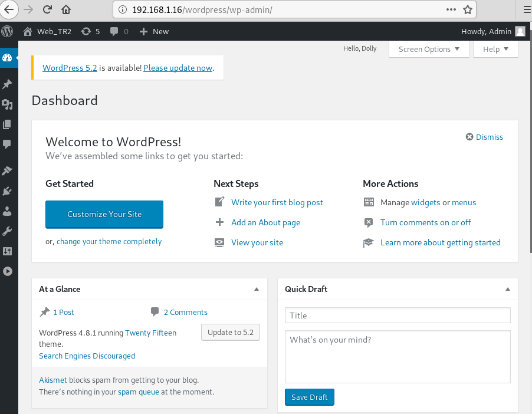532x414 pixels.
Task: Open the 1 Post link
Action: [x=64, y=312]
